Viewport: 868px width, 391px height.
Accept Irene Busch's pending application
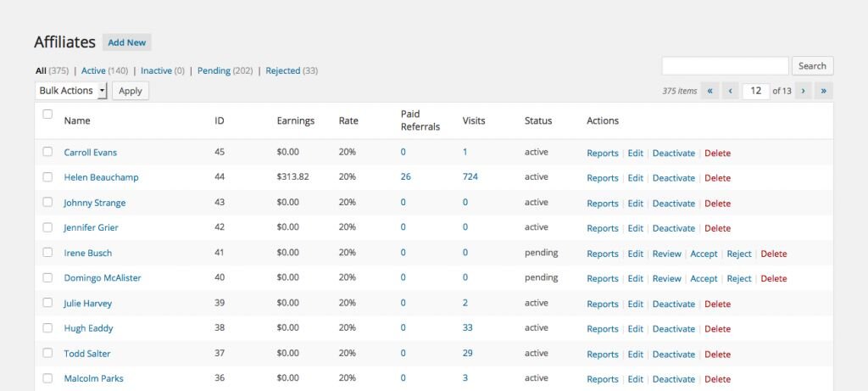click(x=704, y=254)
